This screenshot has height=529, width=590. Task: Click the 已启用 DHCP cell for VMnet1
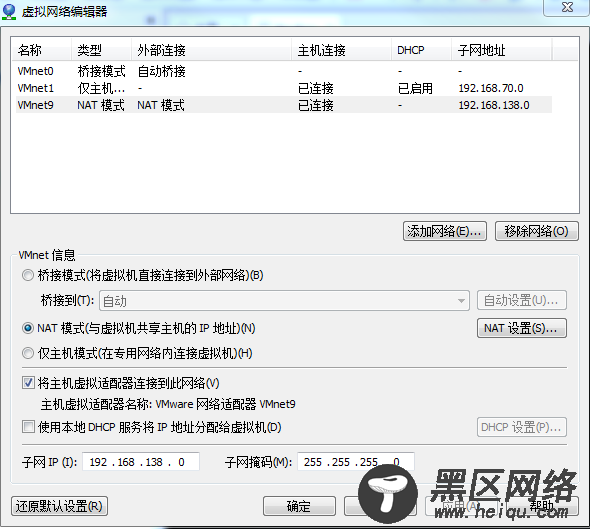(x=415, y=88)
